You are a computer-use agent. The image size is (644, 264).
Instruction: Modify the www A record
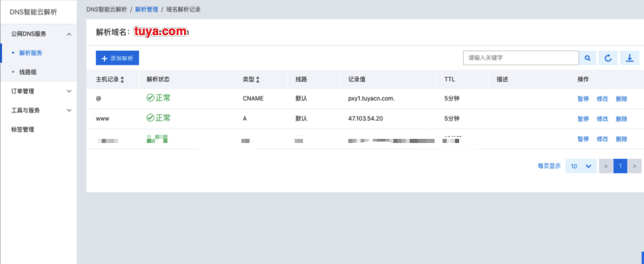click(602, 119)
